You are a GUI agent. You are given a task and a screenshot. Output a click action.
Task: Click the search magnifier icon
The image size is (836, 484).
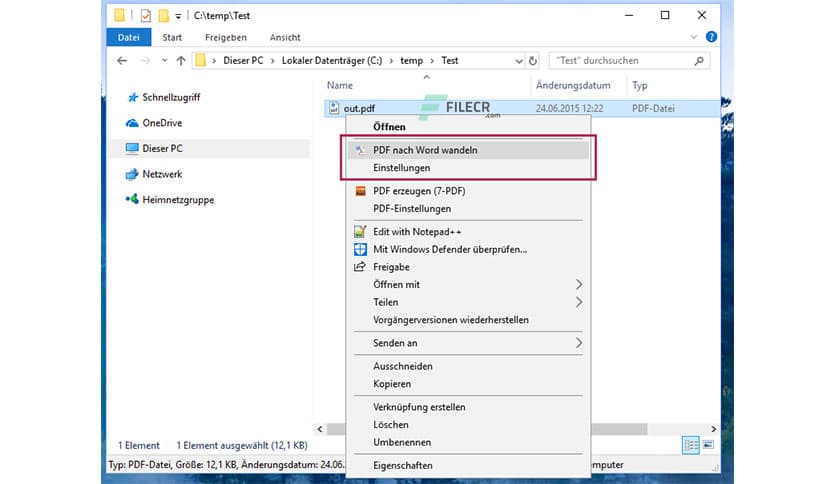click(698, 61)
